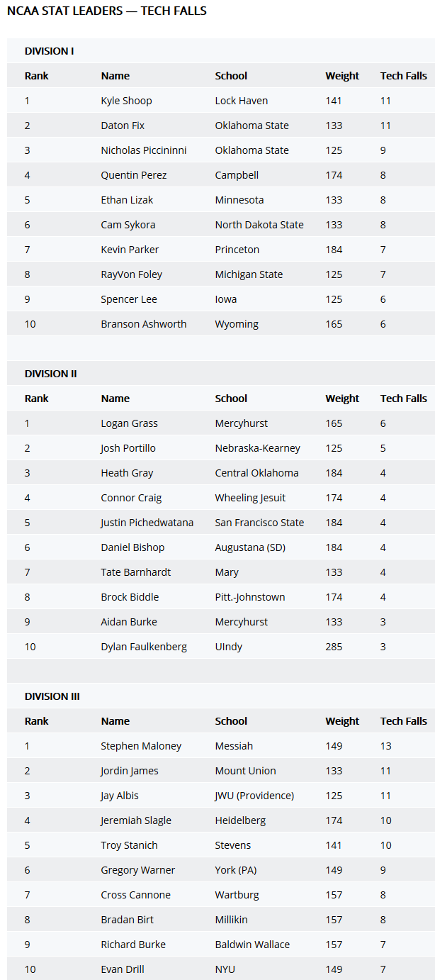This screenshot has height=980, width=435.
Task: Select the Justin Pichedwatana row
Action: click(221, 523)
